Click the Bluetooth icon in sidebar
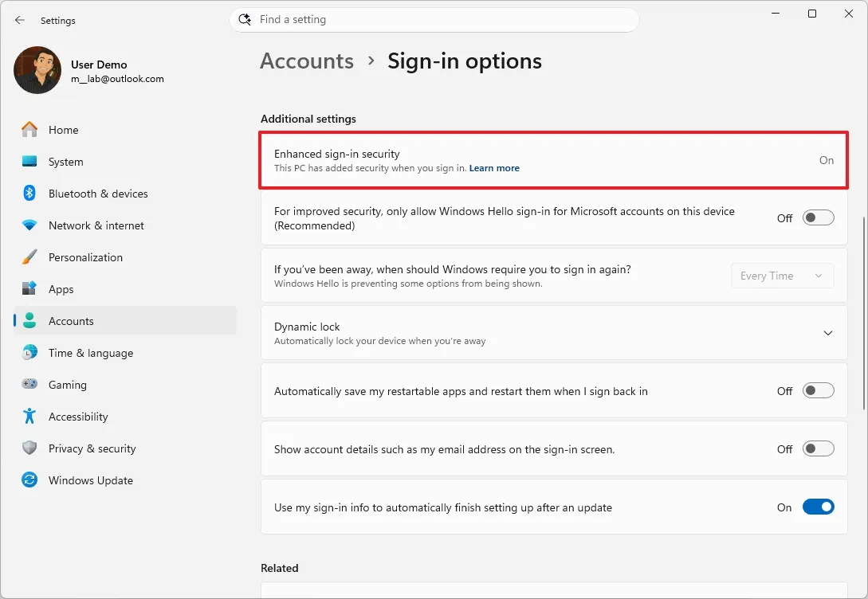 [29, 193]
